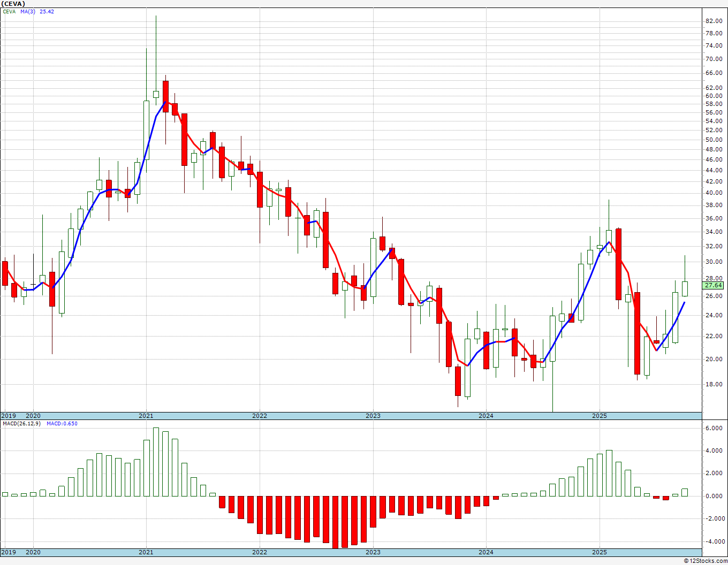
Task: Click the 52.00 price axis label
Action: tap(714, 130)
